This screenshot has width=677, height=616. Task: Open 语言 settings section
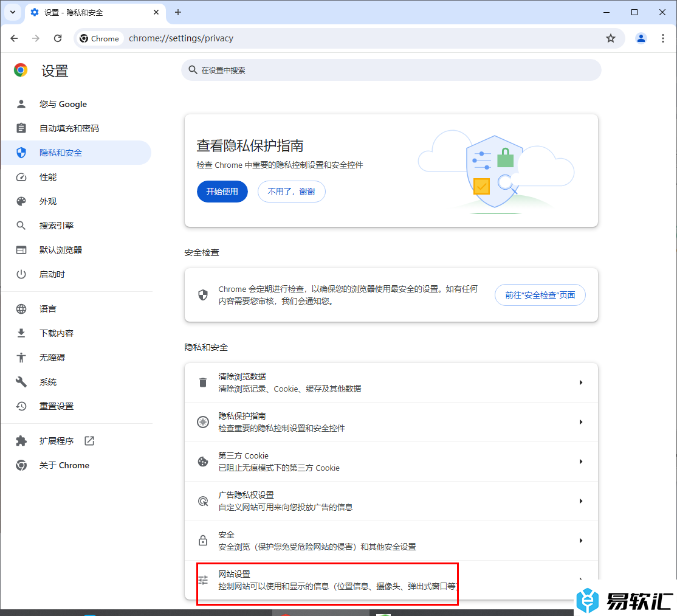point(76,309)
